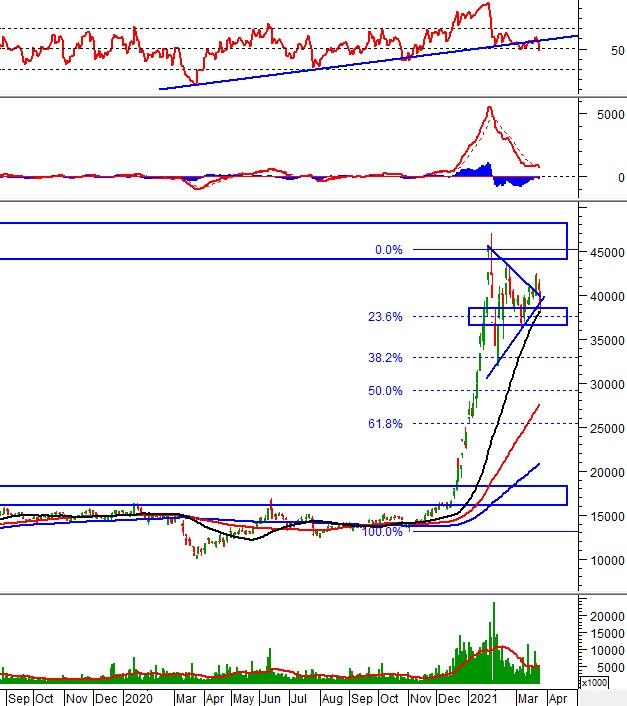This screenshot has width=627, height=706.
Task: Select the 15000 price axis value
Action: tap(607, 517)
